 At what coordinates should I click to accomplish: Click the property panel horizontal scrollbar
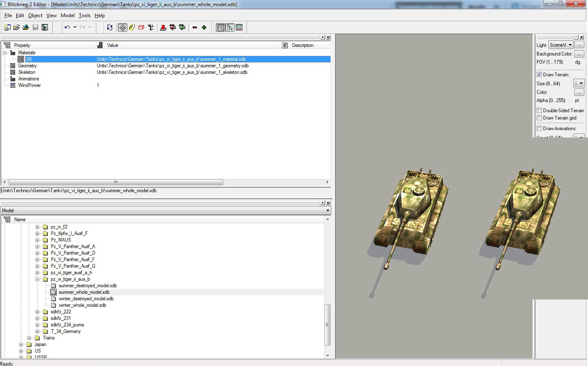pos(116,182)
